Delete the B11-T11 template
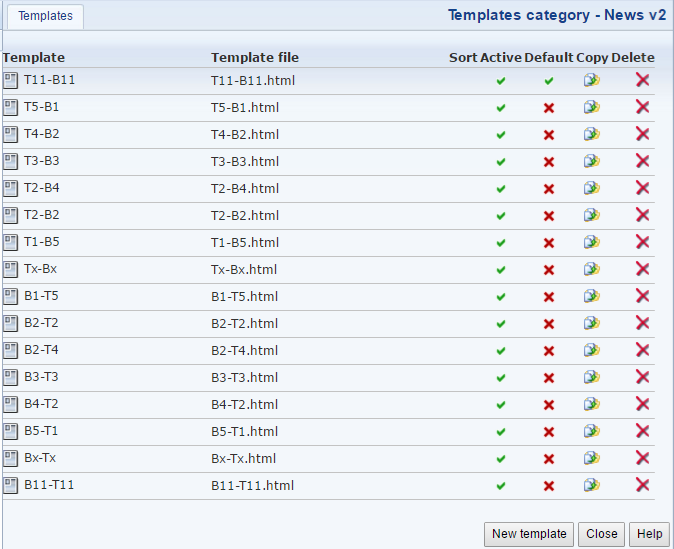Image resolution: width=674 pixels, height=549 pixels. click(642, 485)
